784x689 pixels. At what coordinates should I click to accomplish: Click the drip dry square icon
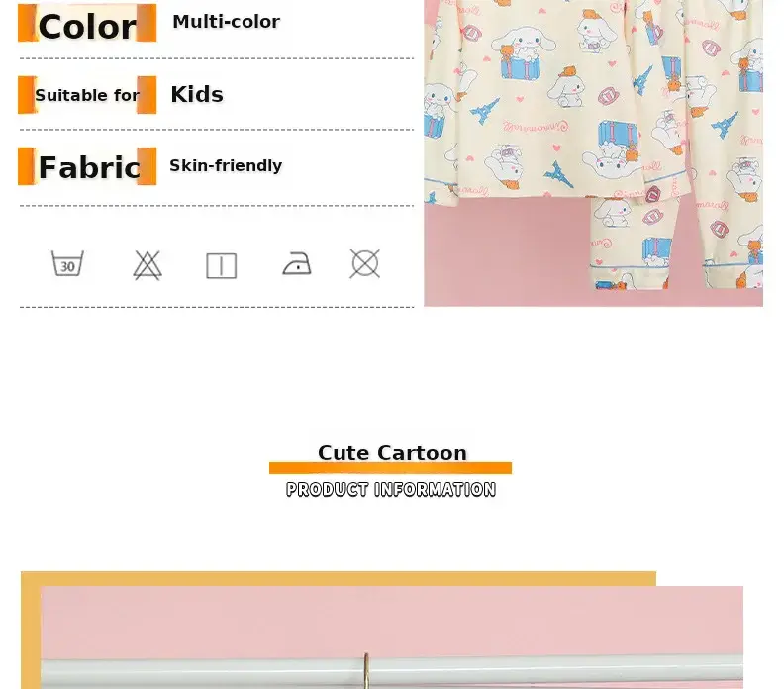tap(222, 265)
